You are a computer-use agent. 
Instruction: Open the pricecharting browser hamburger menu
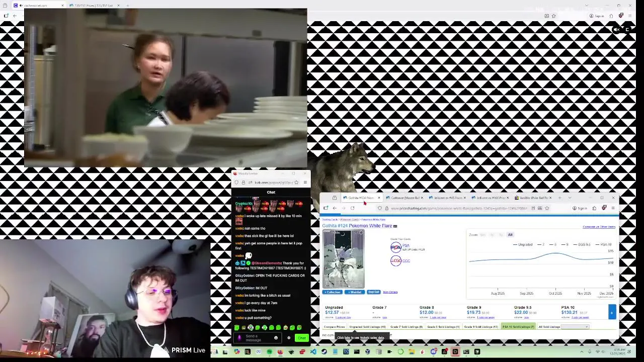click(612, 208)
